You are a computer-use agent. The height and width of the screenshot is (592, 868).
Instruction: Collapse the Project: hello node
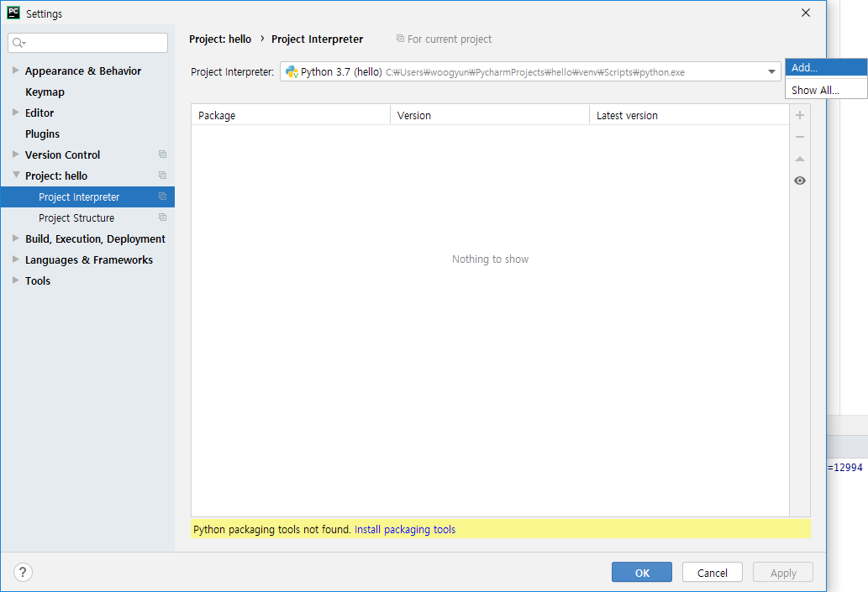[x=15, y=175]
